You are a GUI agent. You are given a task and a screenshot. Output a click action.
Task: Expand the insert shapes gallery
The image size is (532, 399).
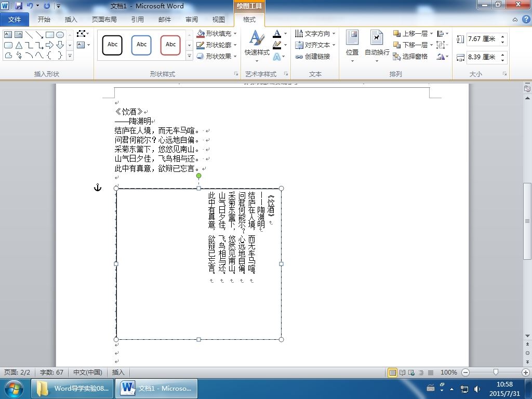pyautogui.click(x=70, y=55)
